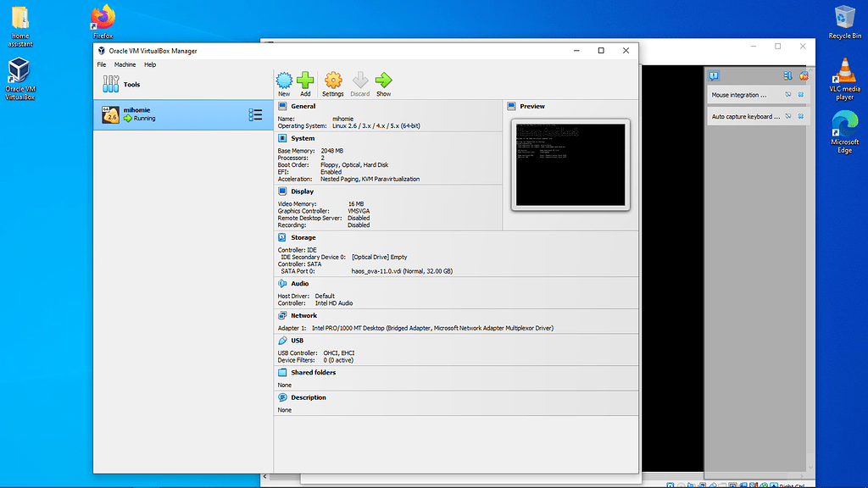
Task: Click the list icon on the mihomie entry
Action: pos(254,114)
